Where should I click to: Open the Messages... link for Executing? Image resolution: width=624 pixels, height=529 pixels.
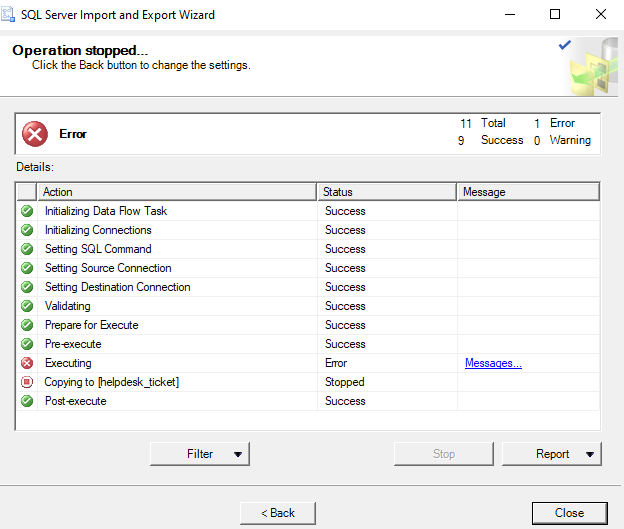point(493,363)
